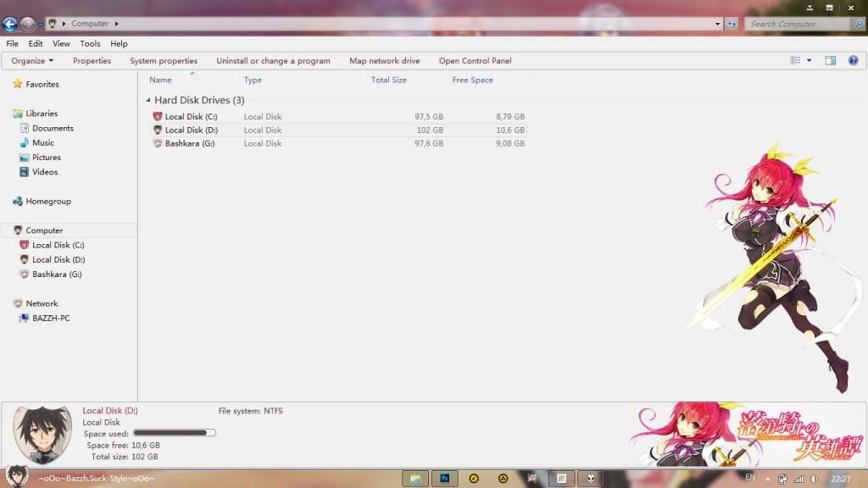Screen dimensions: 868x488
Task: Open the Organize dropdown
Action: tap(31, 60)
